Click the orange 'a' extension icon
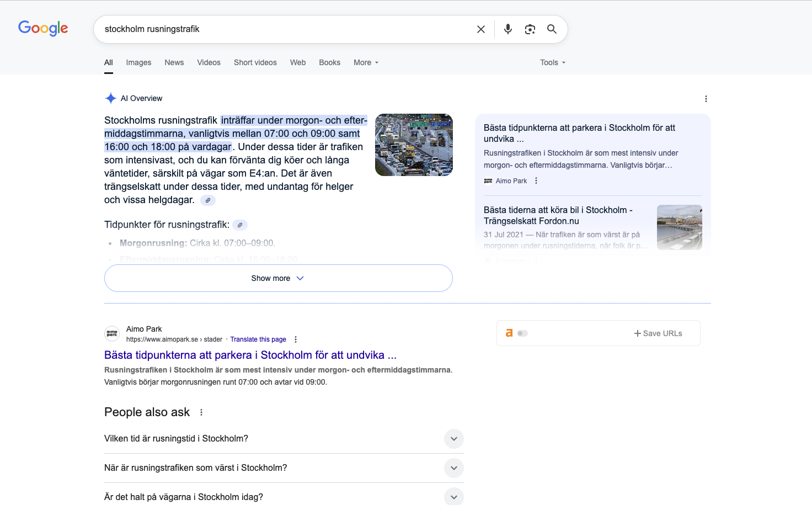 [509, 333]
